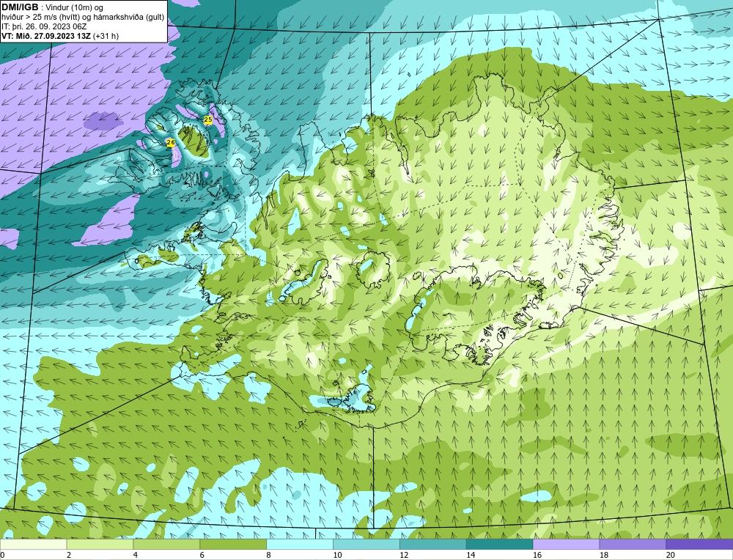Click the medium teal 12–14 m/s legend swatch
This screenshot has height=560, width=733.
433,544
